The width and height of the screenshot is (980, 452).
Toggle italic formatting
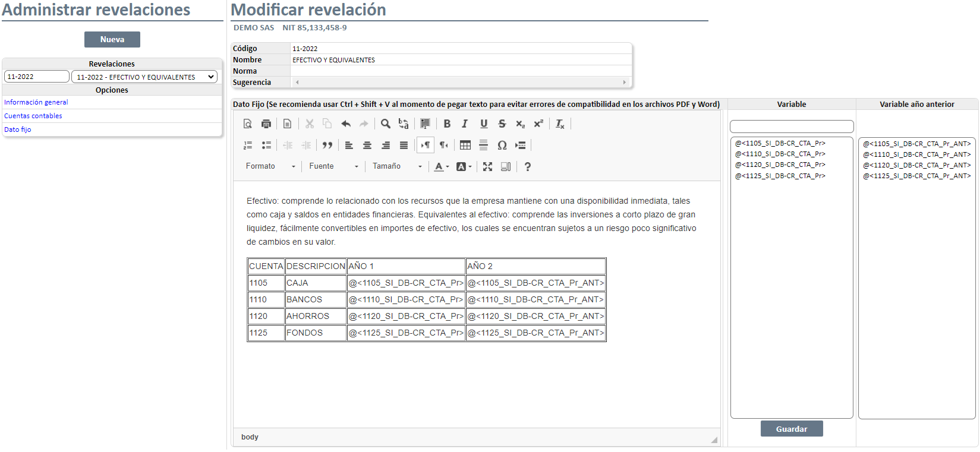coord(465,124)
